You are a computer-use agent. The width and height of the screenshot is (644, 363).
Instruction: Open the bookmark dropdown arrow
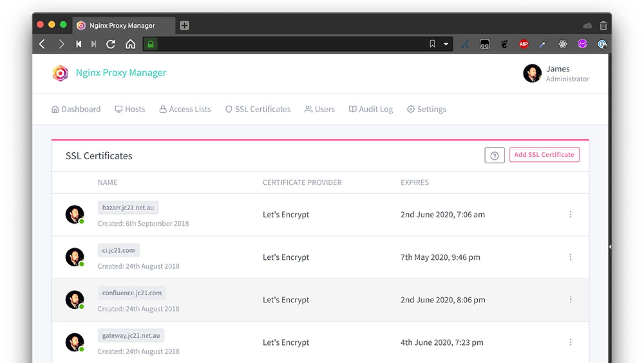pos(445,44)
